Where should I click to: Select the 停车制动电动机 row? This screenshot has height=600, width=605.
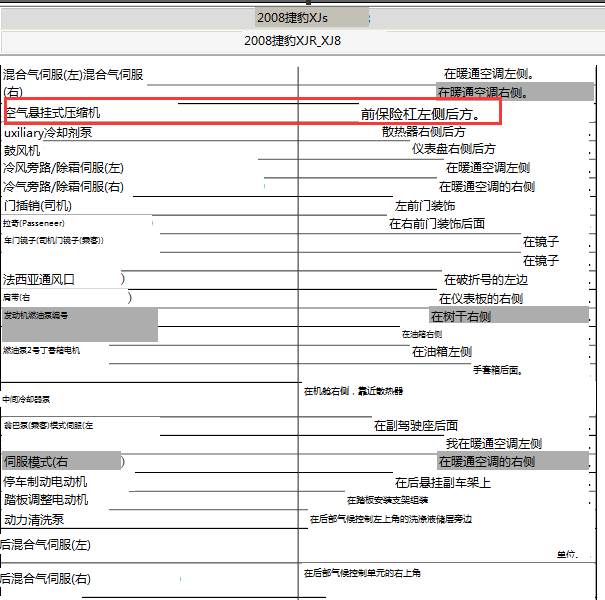pos(45,482)
